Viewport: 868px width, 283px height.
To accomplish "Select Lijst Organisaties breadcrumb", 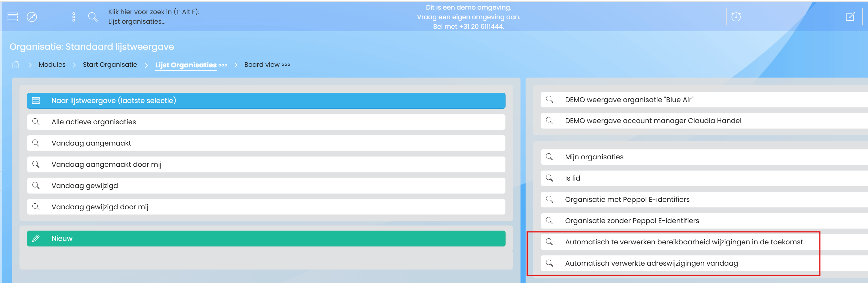I will tap(186, 65).
